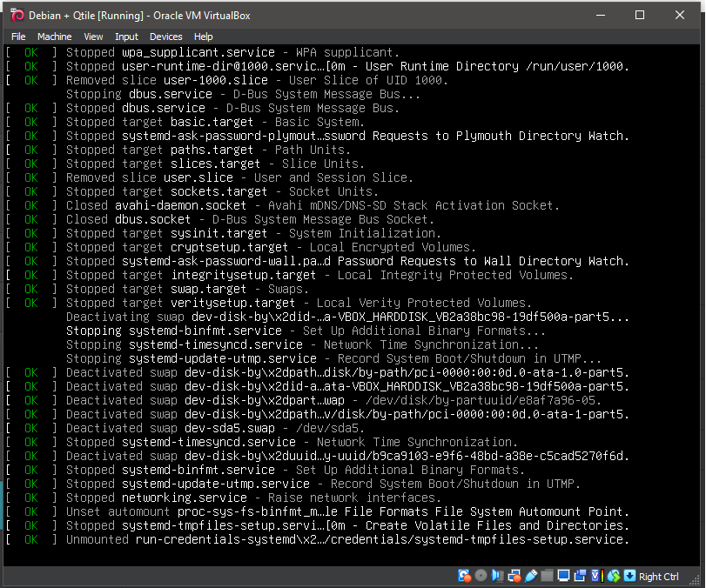Click the shared folders status icon
Screen dimensions: 706x588
pos(547,576)
